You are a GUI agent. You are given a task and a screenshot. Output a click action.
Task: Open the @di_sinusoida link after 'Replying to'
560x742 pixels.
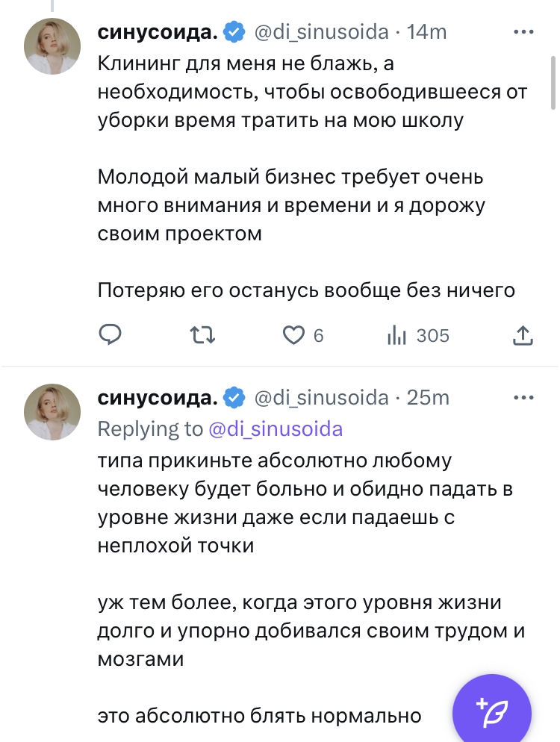pos(276,428)
